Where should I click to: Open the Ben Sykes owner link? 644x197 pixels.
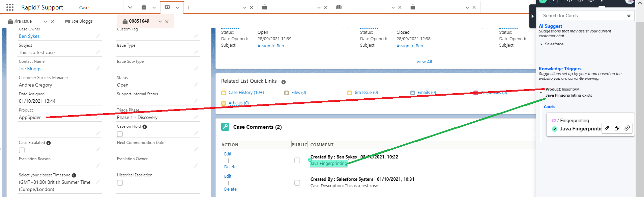tap(29, 36)
